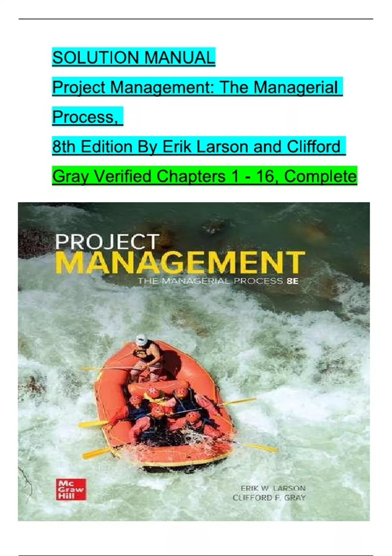Click the white-water rapids area of cover
392x556 pixels.
294,360
